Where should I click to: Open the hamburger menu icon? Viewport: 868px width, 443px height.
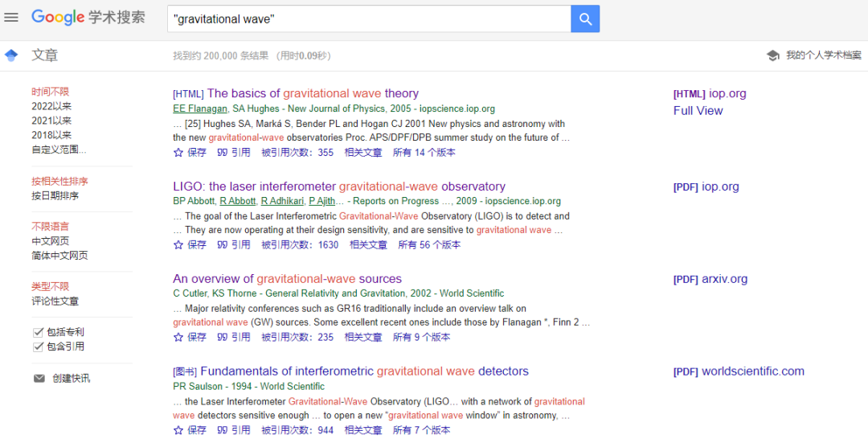(11, 17)
